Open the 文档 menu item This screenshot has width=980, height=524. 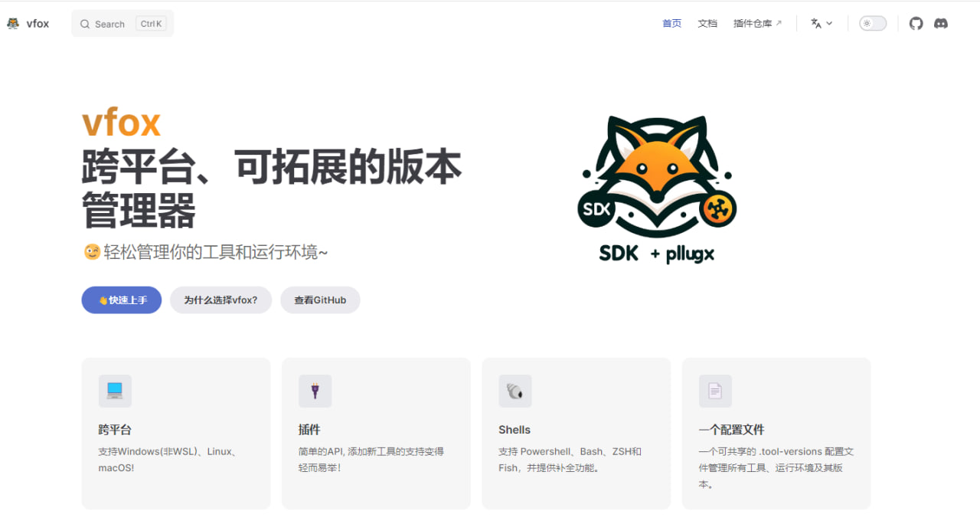coord(707,23)
